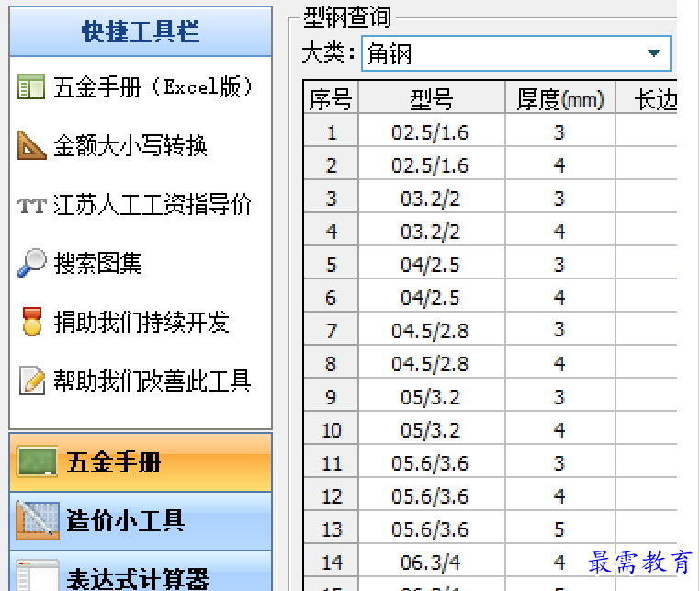Click the TT icon beside 江苏人工工资指导价
This screenshot has width=700, height=591.
pyautogui.click(x=32, y=206)
